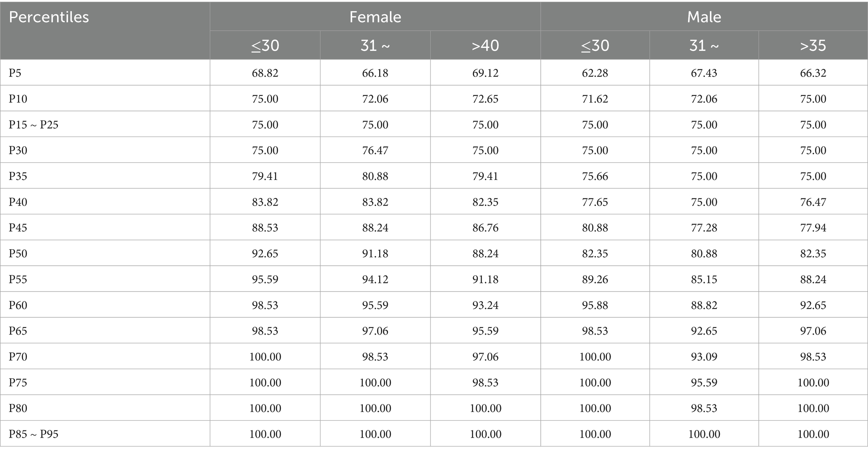Click the P85 ~ P95 row label

(x=34, y=434)
